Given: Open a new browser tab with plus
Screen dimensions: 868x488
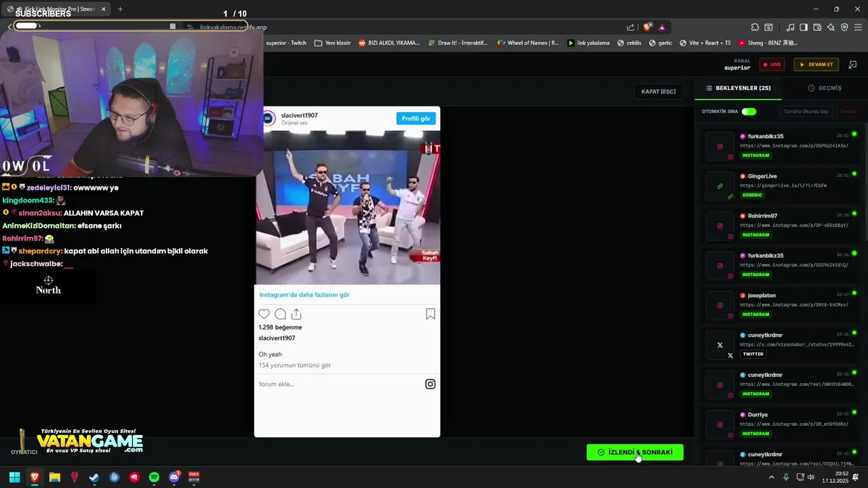Looking at the screenshot, I should click(x=120, y=9).
